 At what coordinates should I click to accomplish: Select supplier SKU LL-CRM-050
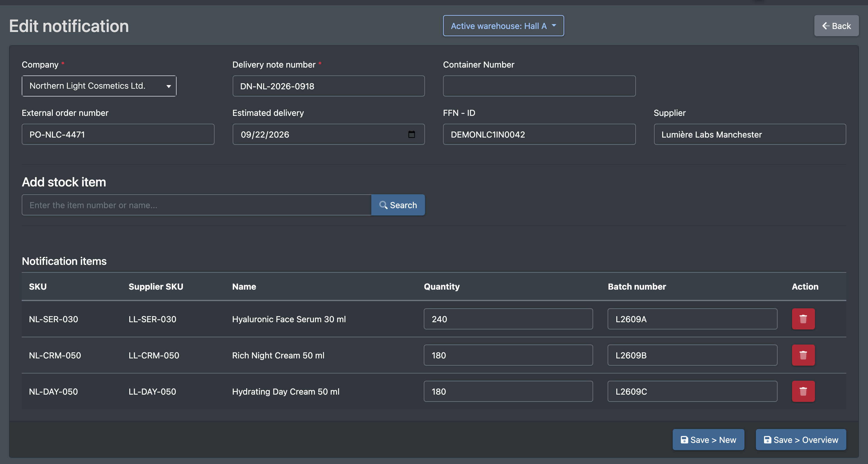tap(154, 355)
